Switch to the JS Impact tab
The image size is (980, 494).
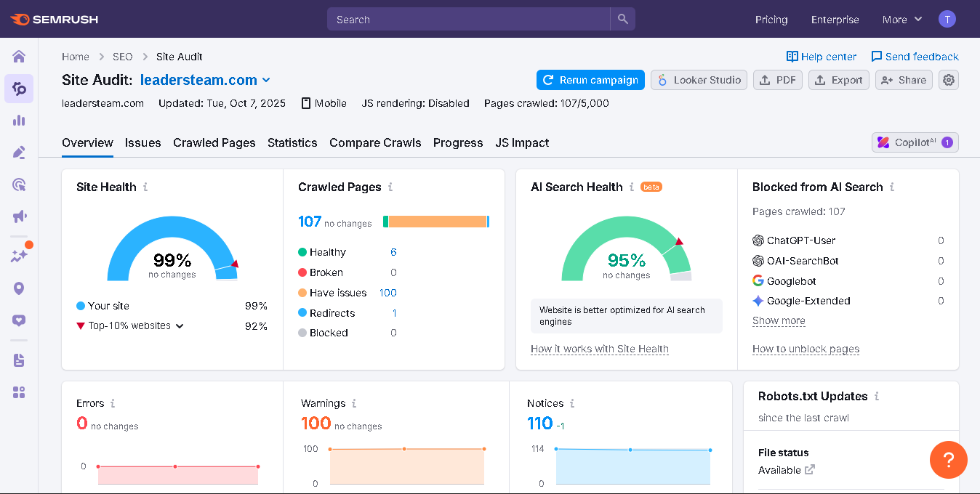click(522, 143)
